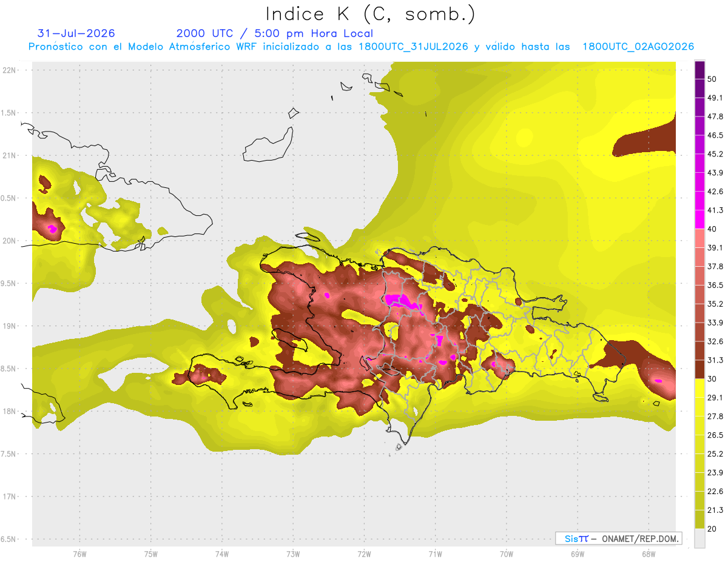Select the "72W" longitude axis label
Image resolution: width=728 pixels, height=562 pixels.
coord(364,555)
